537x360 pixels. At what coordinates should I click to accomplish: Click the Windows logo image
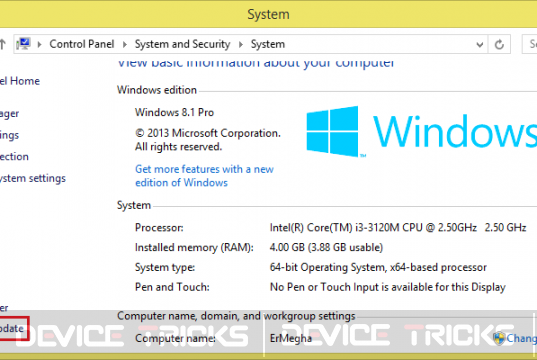click(x=421, y=132)
